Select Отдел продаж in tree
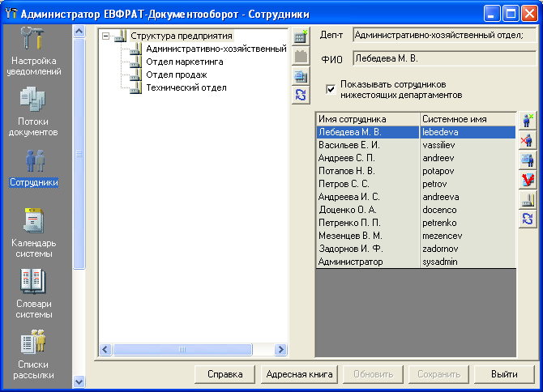This screenshot has width=543, height=392. pos(176,75)
